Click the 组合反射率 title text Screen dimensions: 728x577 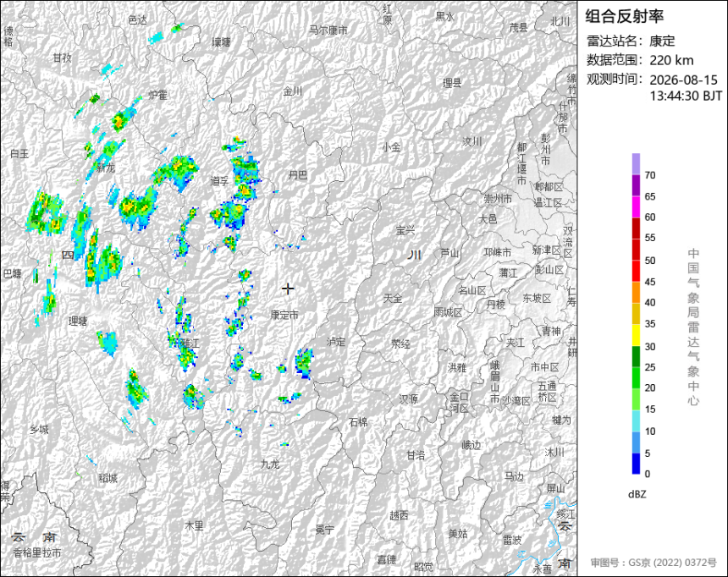click(x=624, y=16)
